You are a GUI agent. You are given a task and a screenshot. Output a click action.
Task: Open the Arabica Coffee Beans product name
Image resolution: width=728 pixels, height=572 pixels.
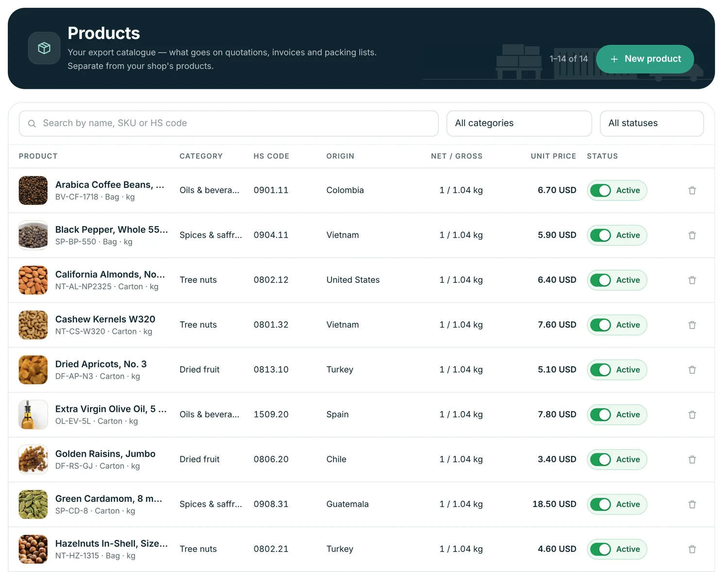point(110,185)
